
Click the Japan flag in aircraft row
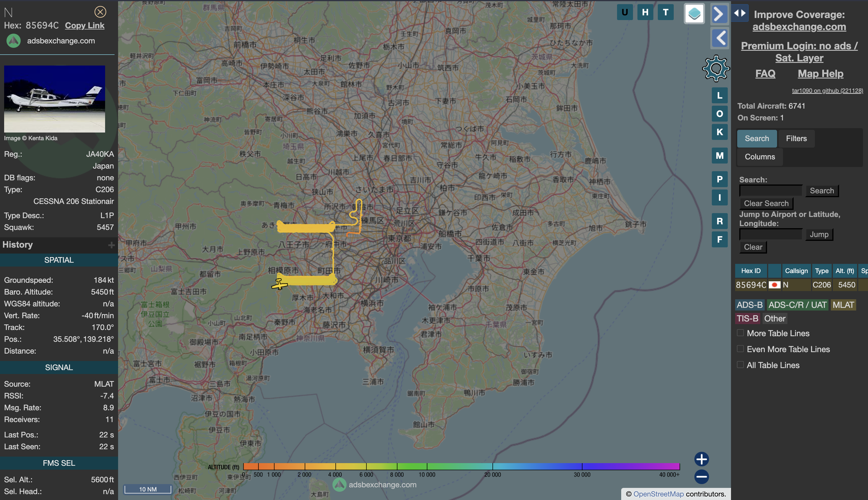pyautogui.click(x=774, y=285)
